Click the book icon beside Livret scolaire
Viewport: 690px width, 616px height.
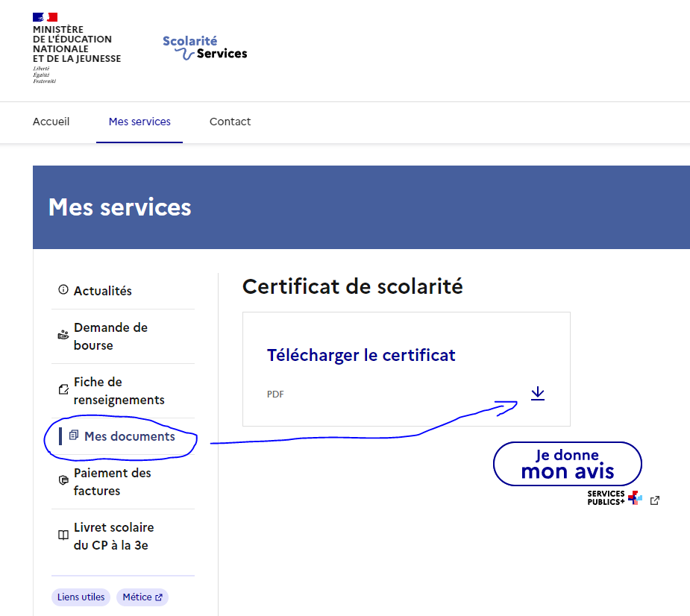point(63,535)
